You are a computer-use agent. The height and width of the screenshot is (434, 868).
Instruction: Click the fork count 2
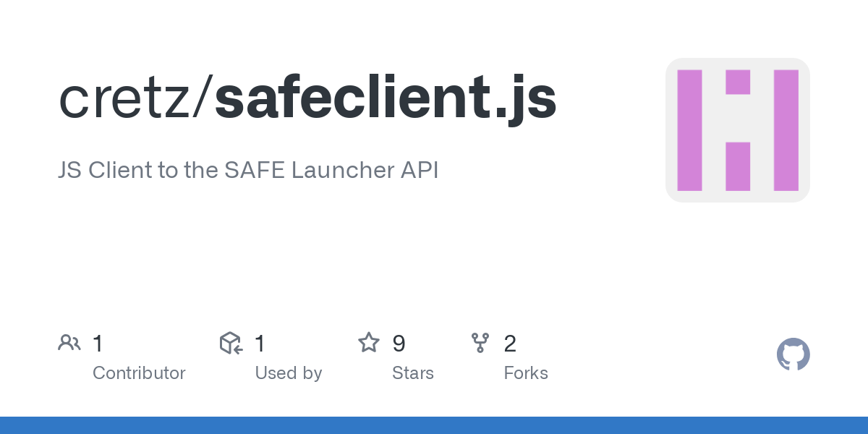510,344
